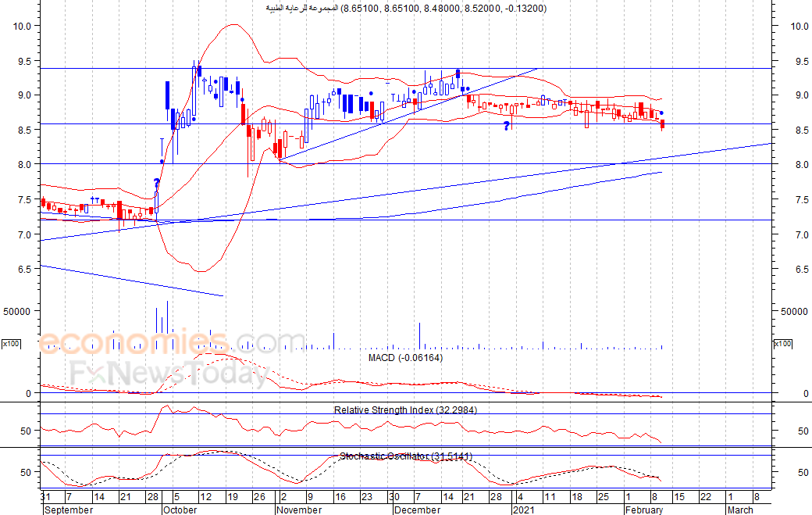Click the Stochastic Oscillator (31.5141) label
Image resolution: width=812 pixels, height=515 pixels.
pyautogui.click(x=405, y=456)
